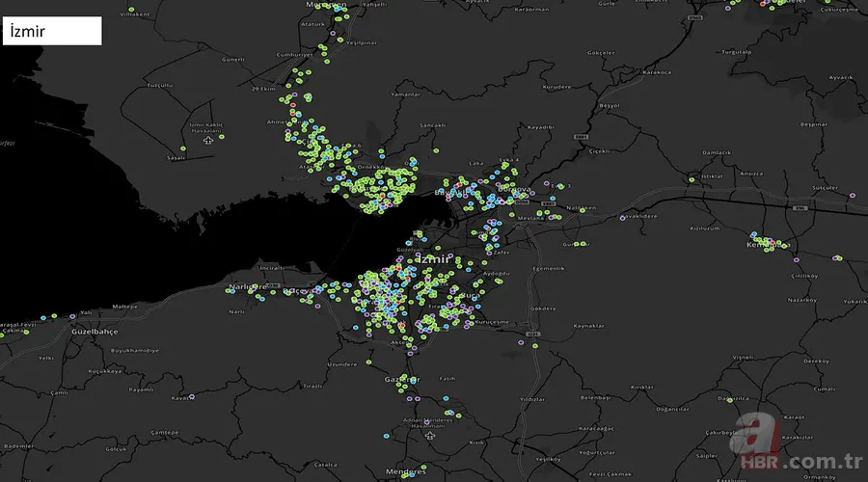Click the Bademler village label
Image resolution: width=868 pixels, height=482 pixels.
point(18,446)
